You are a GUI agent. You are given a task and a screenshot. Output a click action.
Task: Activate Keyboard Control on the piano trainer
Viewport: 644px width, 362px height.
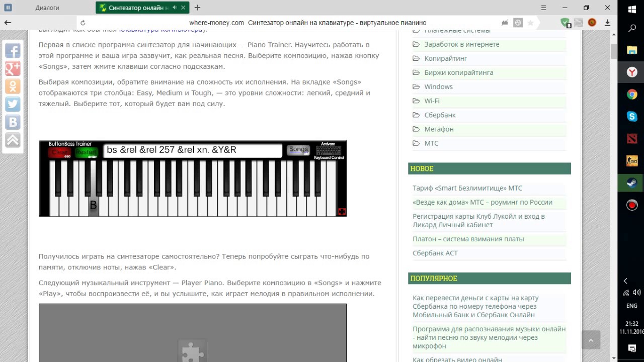tap(329, 151)
